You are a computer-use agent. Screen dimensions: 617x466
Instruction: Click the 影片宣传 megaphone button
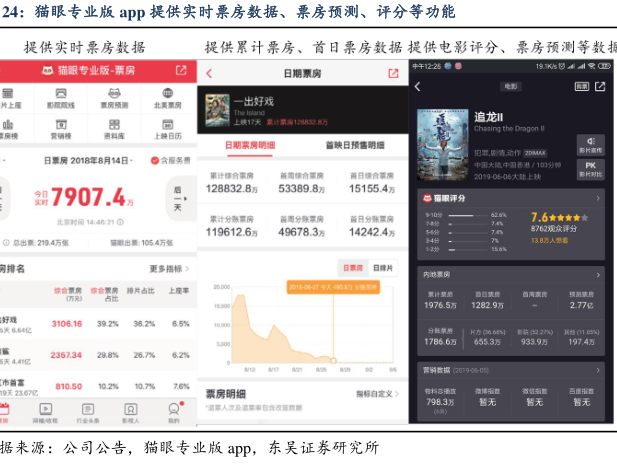pos(590,145)
